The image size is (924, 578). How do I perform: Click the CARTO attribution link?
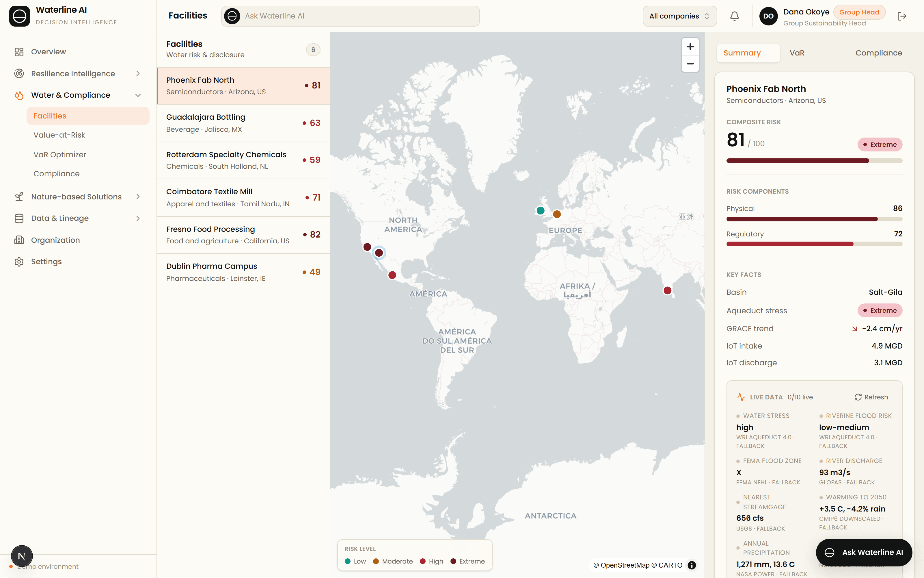(x=667, y=565)
